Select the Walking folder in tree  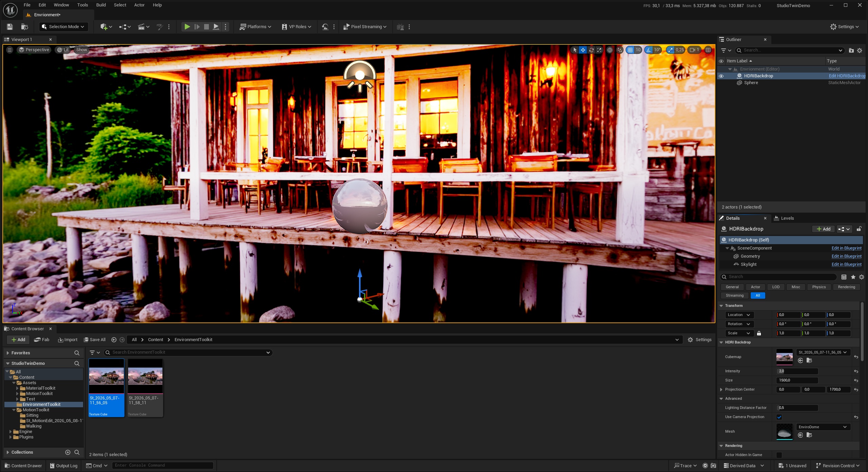(34, 426)
